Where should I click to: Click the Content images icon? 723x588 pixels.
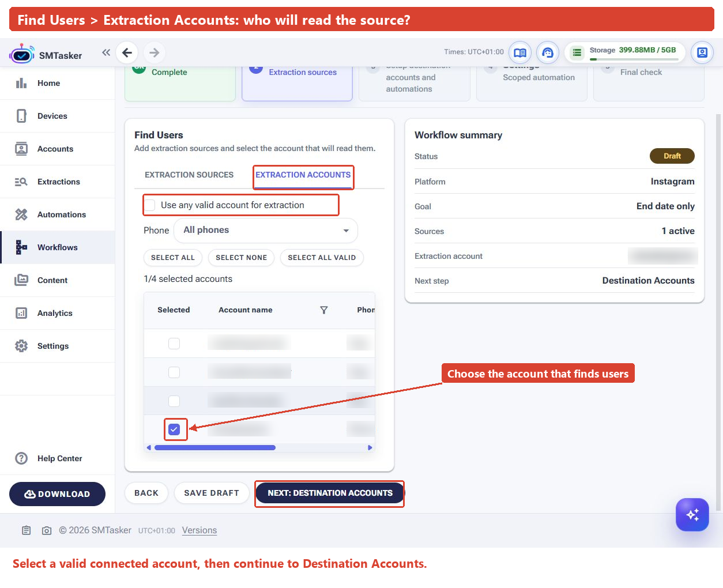(21, 280)
